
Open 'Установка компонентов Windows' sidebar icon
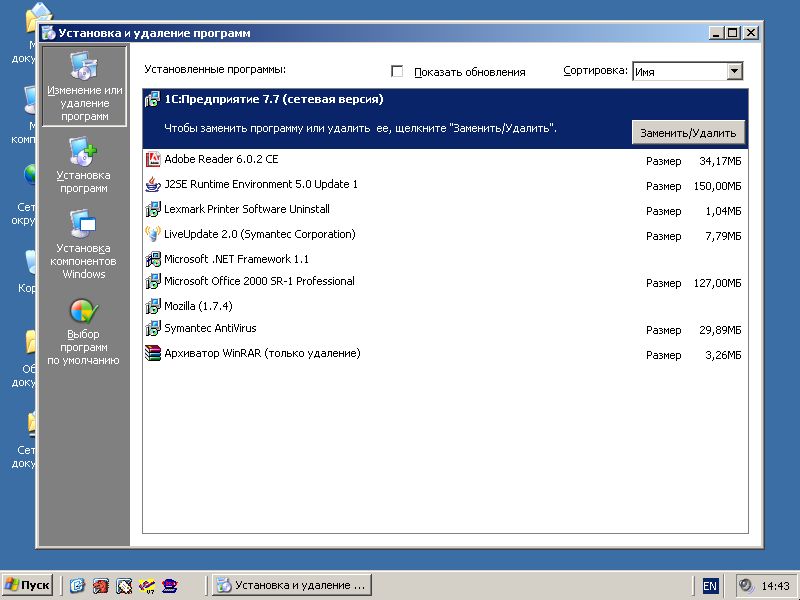click(x=83, y=225)
